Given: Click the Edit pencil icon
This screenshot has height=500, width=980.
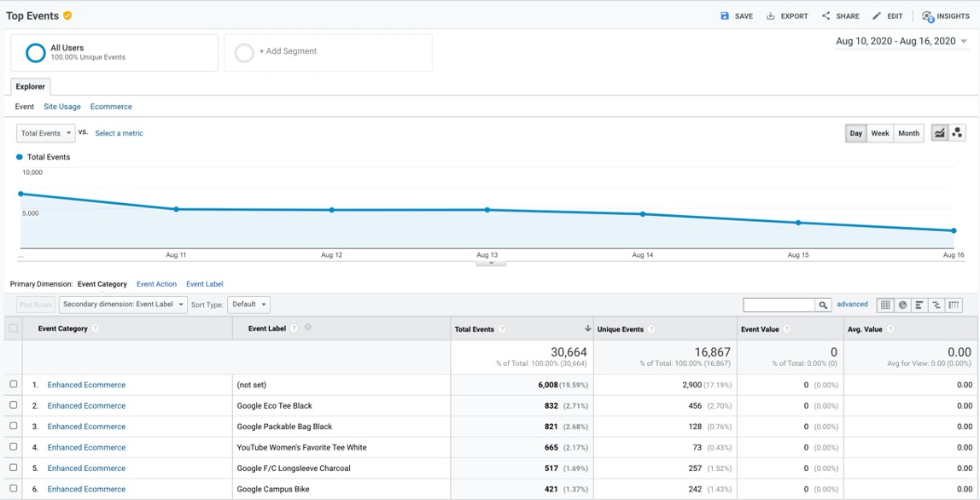Looking at the screenshot, I should tap(877, 15).
